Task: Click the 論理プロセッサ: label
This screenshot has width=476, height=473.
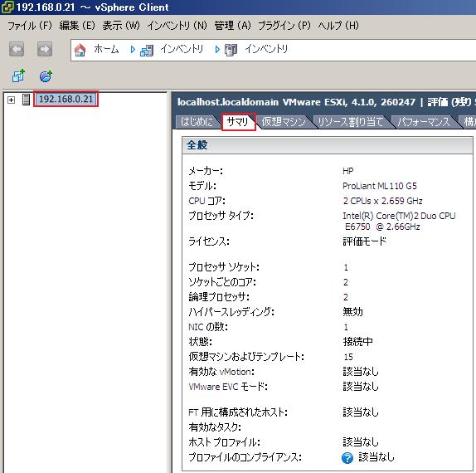Action: click(x=219, y=297)
